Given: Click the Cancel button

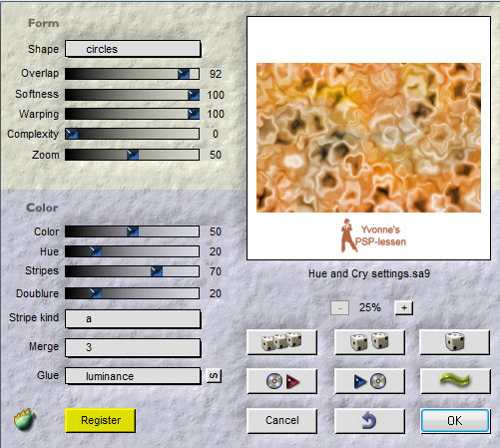Looking at the screenshot, I should click(x=281, y=421).
